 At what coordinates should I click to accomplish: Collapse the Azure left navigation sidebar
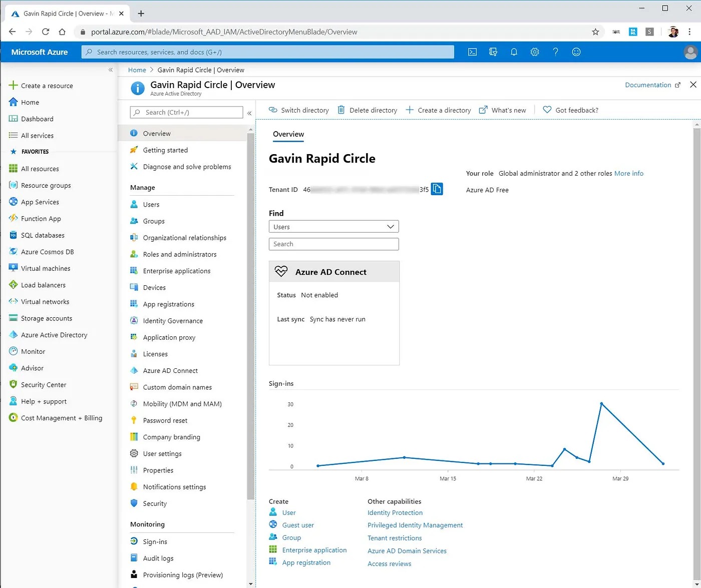[x=111, y=70]
